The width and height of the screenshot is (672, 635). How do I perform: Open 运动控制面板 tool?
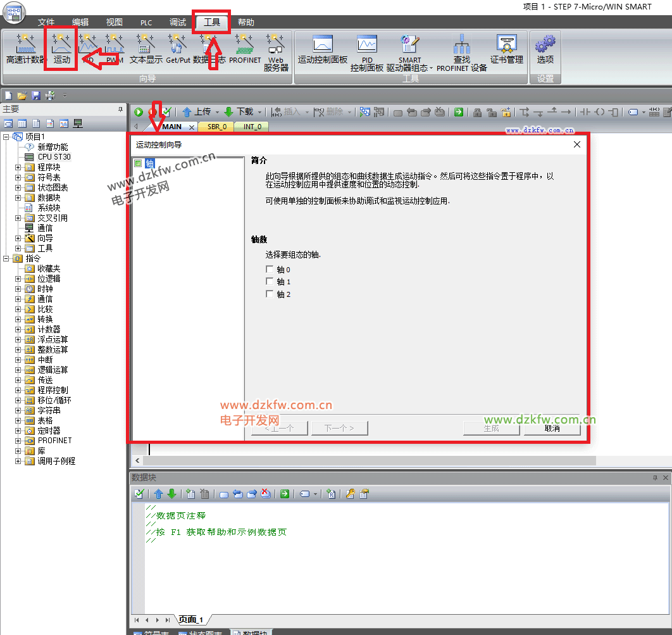click(x=323, y=50)
